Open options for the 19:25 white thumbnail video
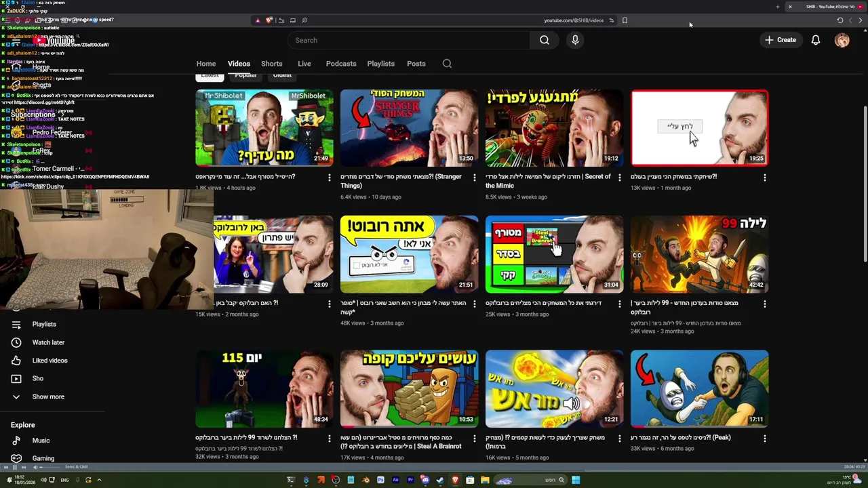Viewport: 868px width, 488px height. click(764, 178)
